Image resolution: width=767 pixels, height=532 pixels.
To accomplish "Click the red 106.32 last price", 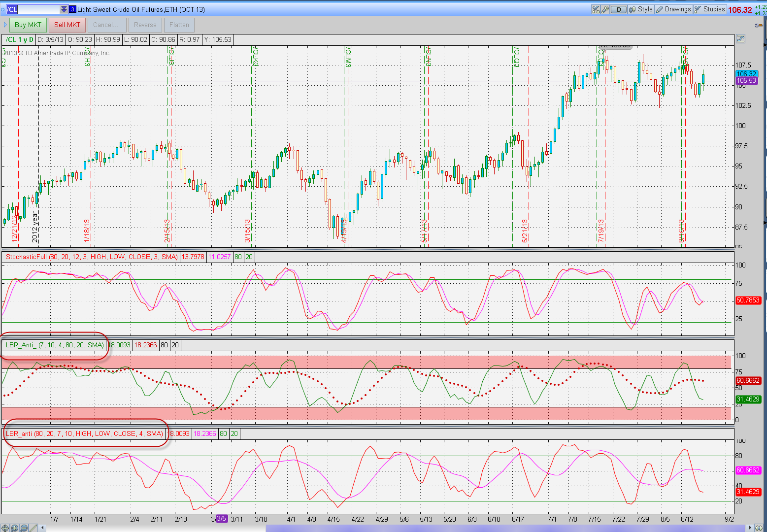I will click(x=740, y=10).
